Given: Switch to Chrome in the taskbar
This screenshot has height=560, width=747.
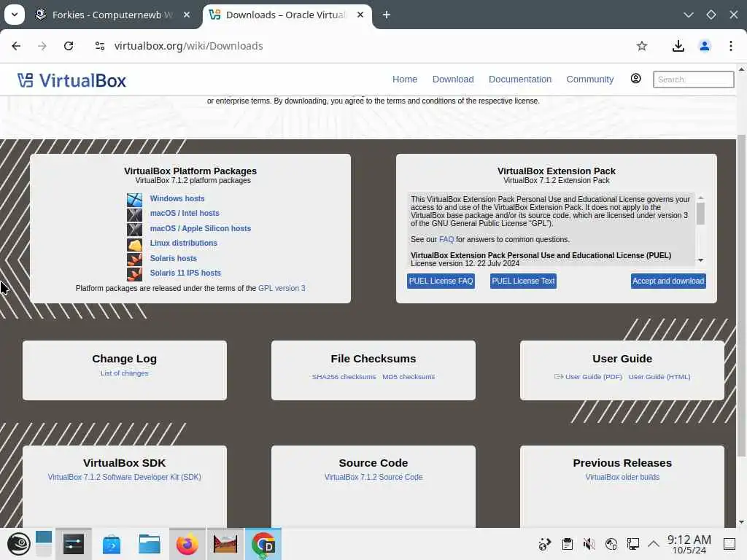Looking at the screenshot, I should [x=263, y=544].
